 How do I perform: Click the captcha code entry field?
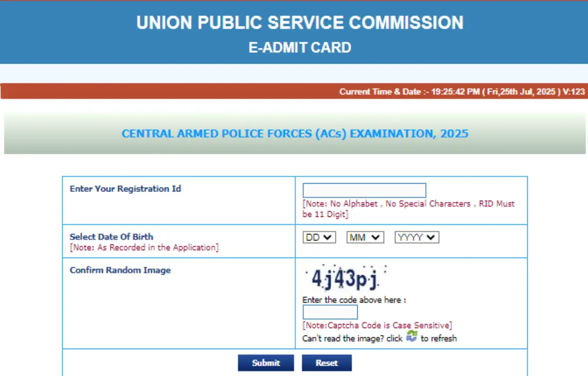pyautogui.click(x=330, y=312)
